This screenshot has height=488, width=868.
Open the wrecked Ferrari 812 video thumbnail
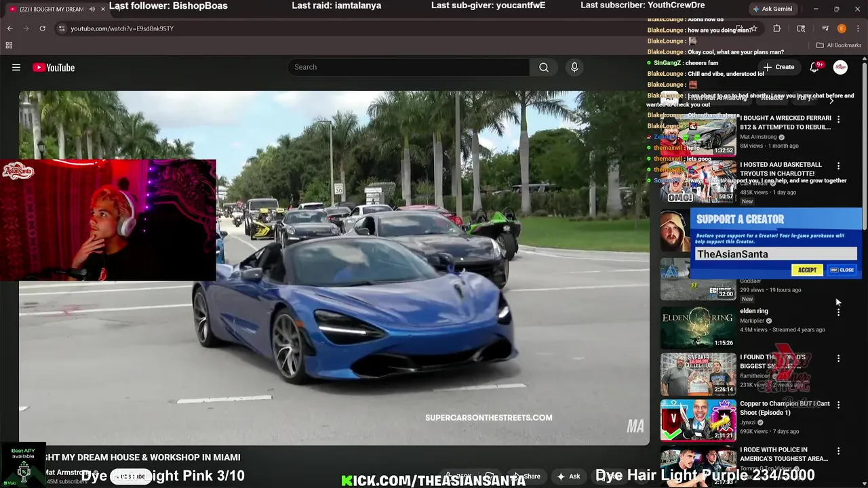click(x=698, y=136)
